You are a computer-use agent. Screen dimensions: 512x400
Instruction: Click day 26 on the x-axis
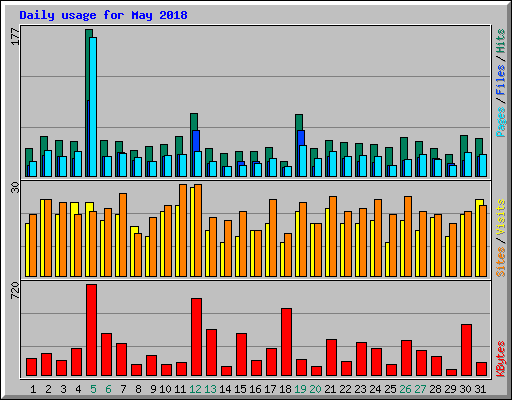pos(405,389)
